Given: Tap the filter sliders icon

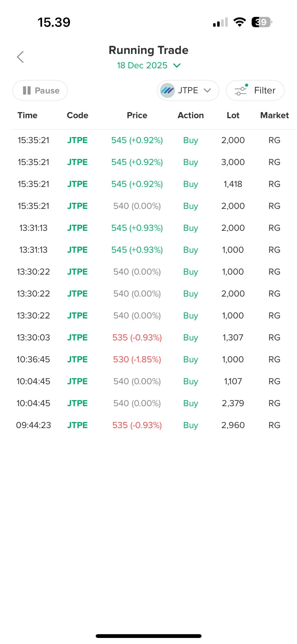Looking at the screenshot, I should click(241, 91).
